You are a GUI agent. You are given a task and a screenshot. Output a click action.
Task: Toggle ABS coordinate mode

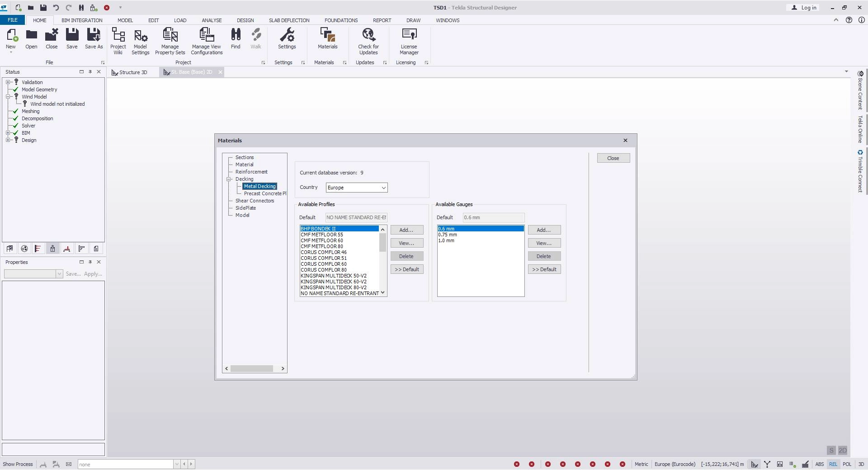click(x=819, y=464)
